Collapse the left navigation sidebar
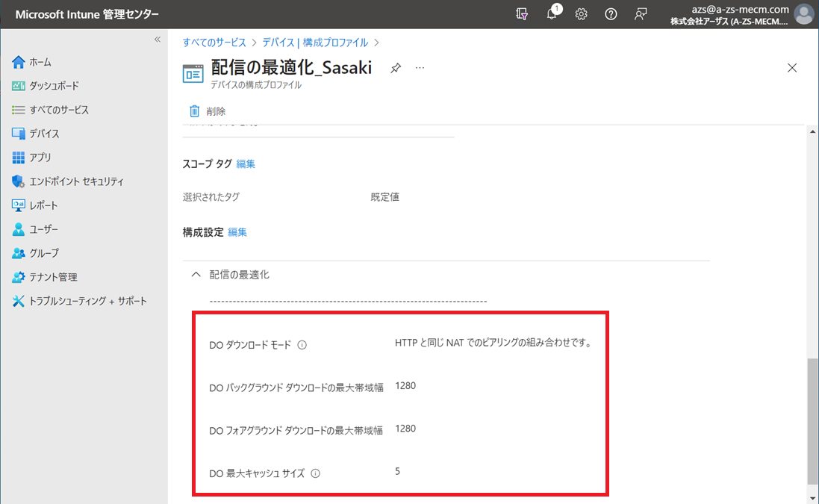819x504 pixels. 158,40
